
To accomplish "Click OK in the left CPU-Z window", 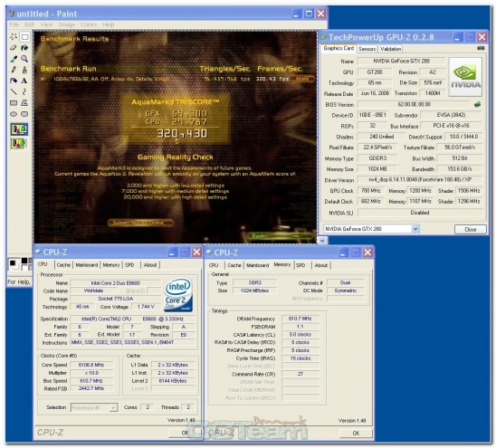I will (x=185, y=433).
